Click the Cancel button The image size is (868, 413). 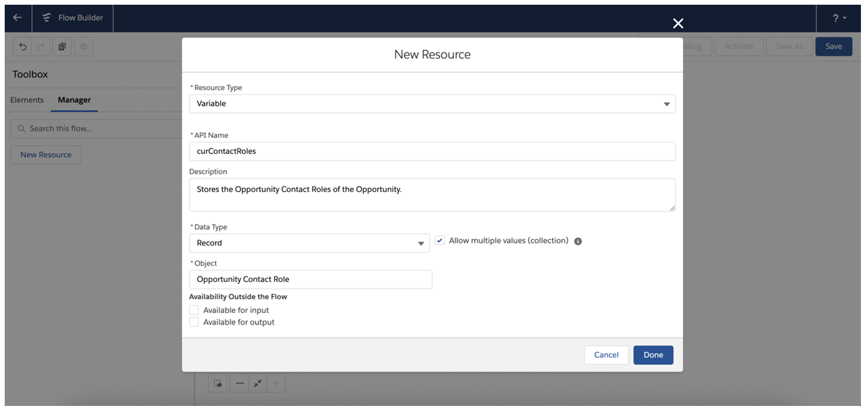606,355
